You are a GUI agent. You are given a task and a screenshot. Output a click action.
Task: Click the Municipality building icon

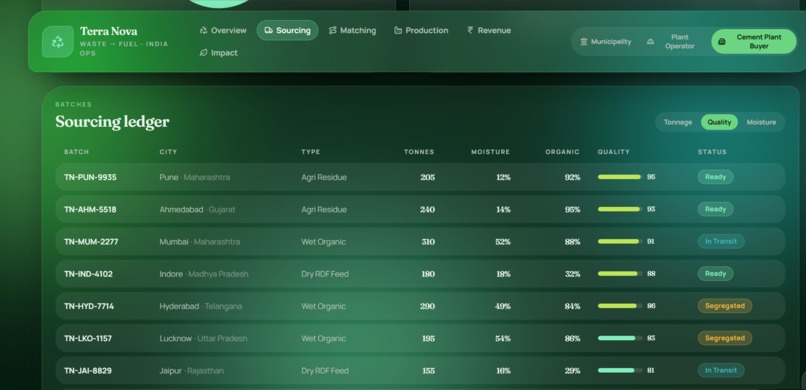tap(583, 42)
